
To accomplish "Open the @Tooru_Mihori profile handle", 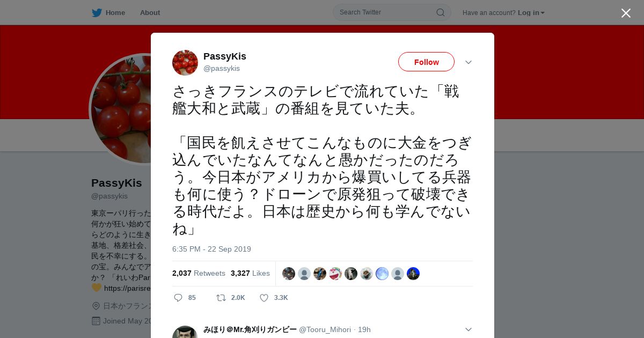I will pos(325,329).
